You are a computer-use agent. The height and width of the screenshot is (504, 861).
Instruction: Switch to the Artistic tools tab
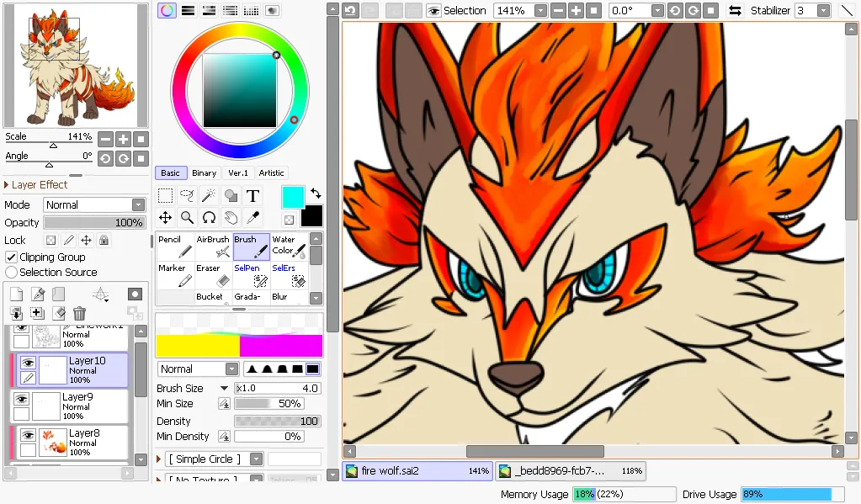[x=271, y=173]
